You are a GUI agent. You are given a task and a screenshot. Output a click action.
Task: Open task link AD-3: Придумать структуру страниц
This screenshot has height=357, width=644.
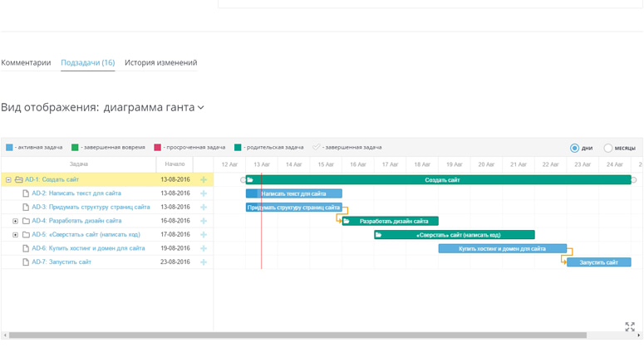tap(91, 208)
